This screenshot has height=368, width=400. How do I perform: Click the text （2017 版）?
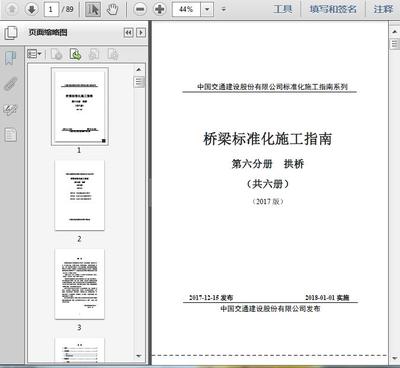click(x=268, y=201)
